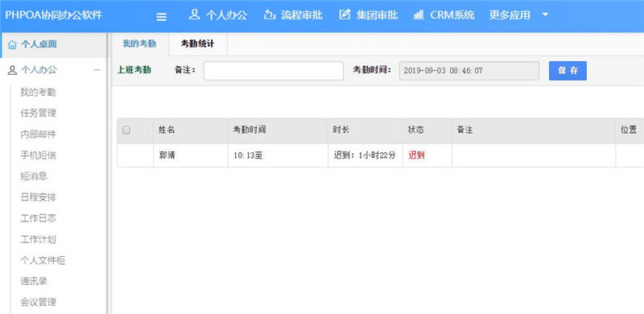This screenshot has height=314, width=644.
Task: Open 工作日志 in the sidebar
Action: point(38,218)
